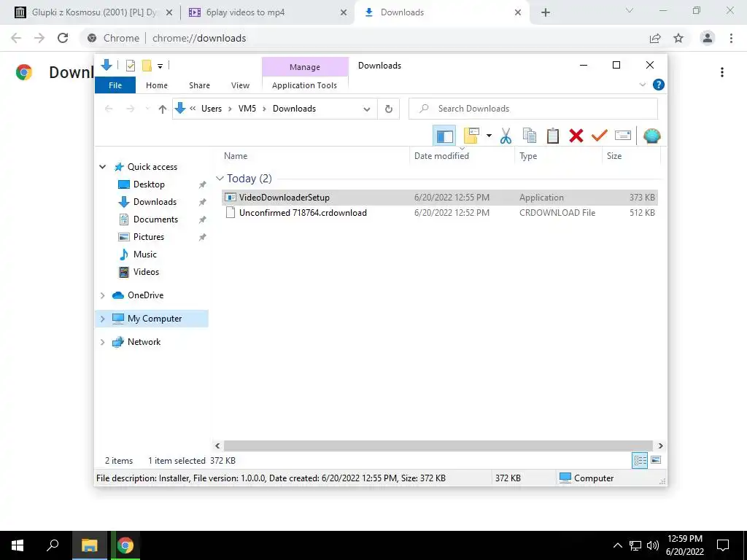Collapse the Today (2) group

(x=220, y=179)
